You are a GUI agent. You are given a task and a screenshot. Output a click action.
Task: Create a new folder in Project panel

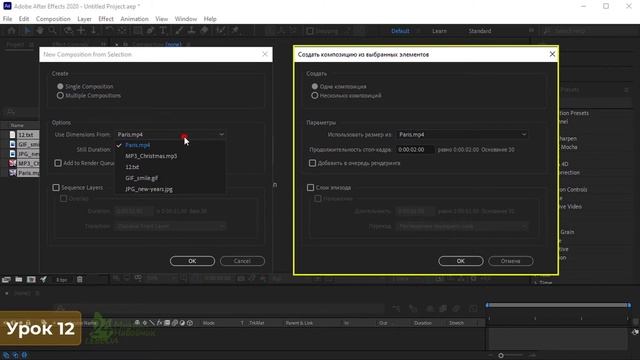tap(19, 280)
